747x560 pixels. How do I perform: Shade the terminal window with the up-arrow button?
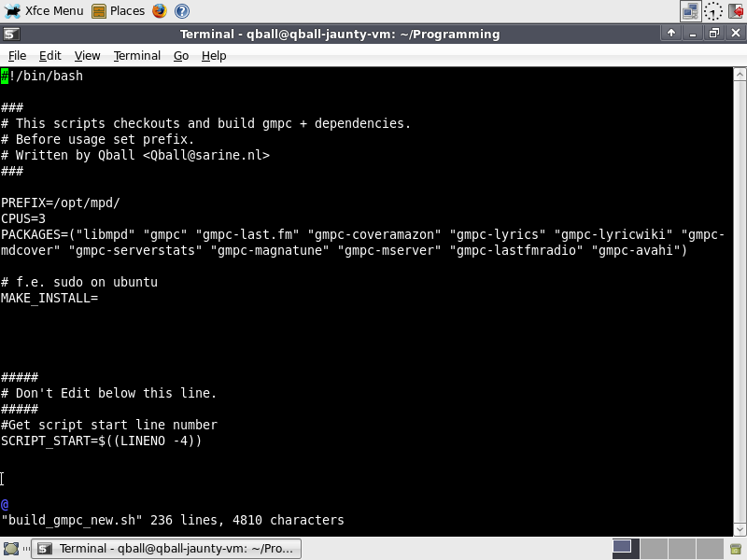coord(671,33)
